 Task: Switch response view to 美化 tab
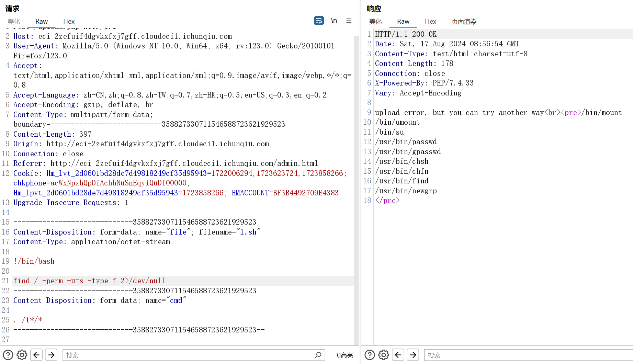[375, 21]
